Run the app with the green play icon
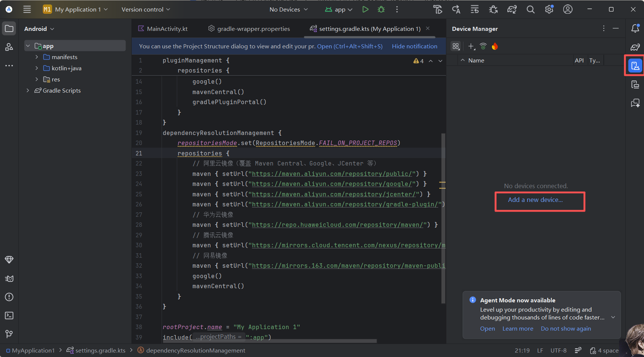Viewport: 644px width, 357px height. point(365,10)
